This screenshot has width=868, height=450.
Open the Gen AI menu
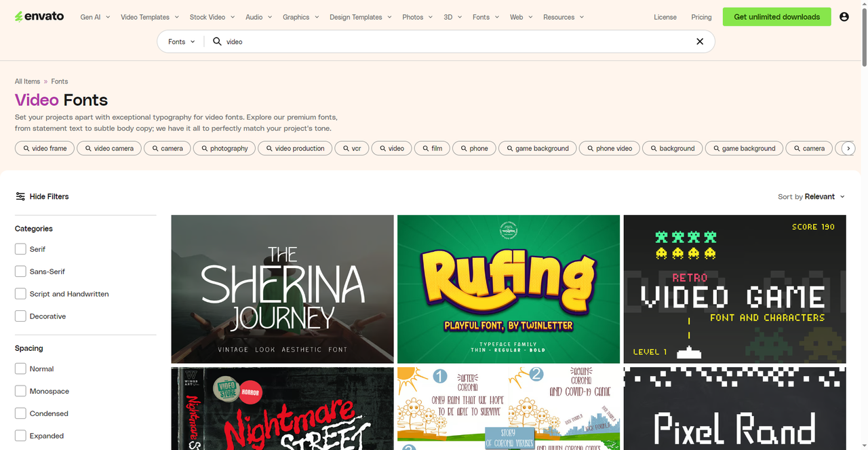point(95,17)
